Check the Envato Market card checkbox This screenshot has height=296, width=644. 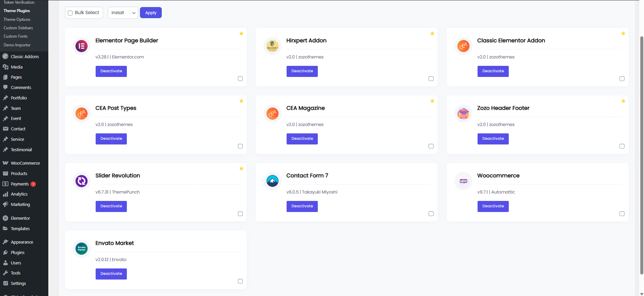(240, 281)
